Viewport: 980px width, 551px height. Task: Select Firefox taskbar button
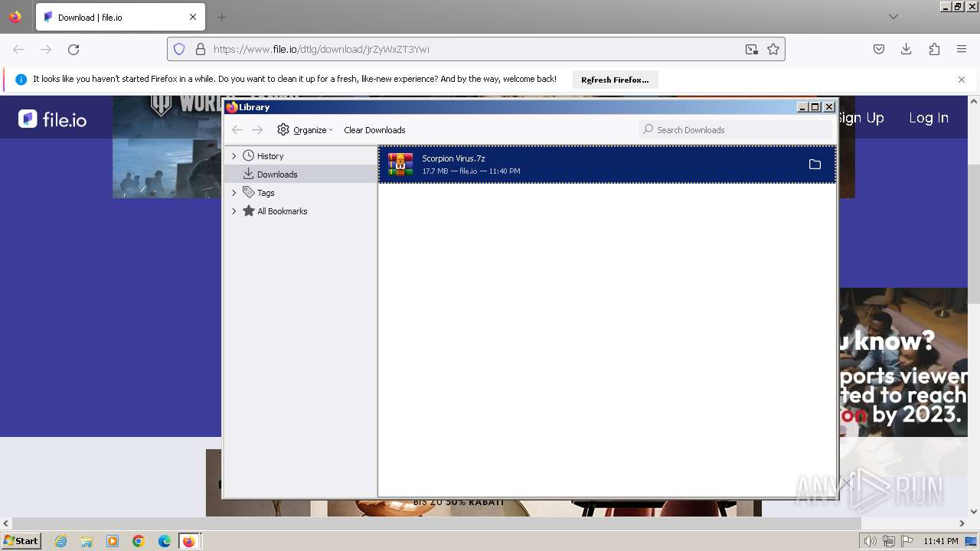point(189,541)
